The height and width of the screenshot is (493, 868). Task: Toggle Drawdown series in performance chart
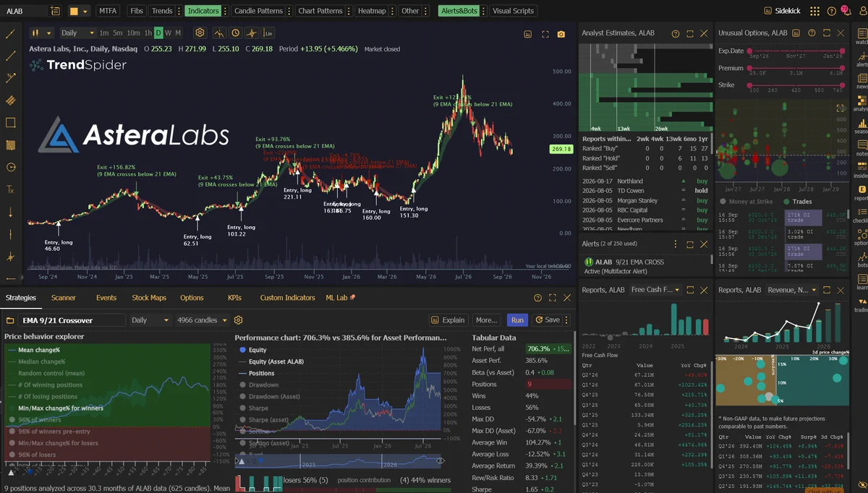(258, 385)
